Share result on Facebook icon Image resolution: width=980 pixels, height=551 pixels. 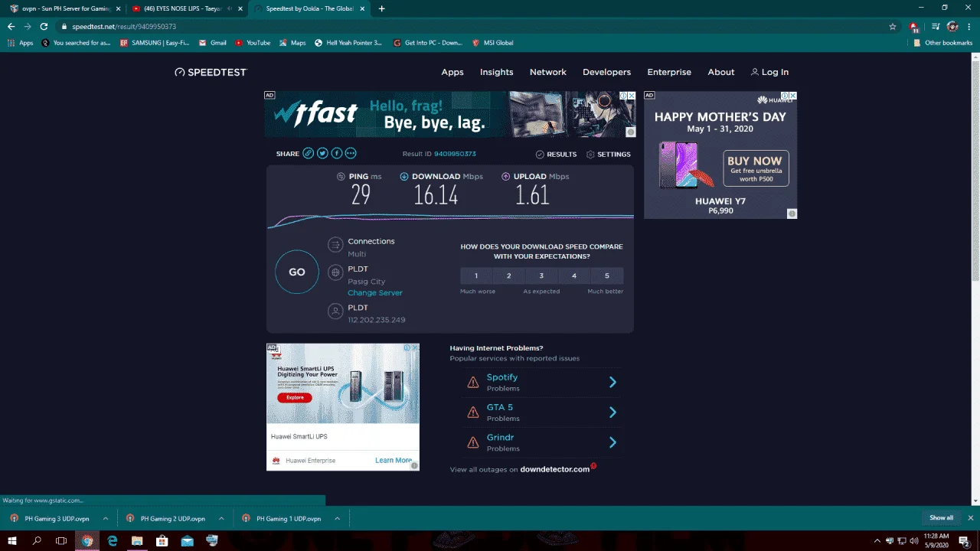point(336,154)
